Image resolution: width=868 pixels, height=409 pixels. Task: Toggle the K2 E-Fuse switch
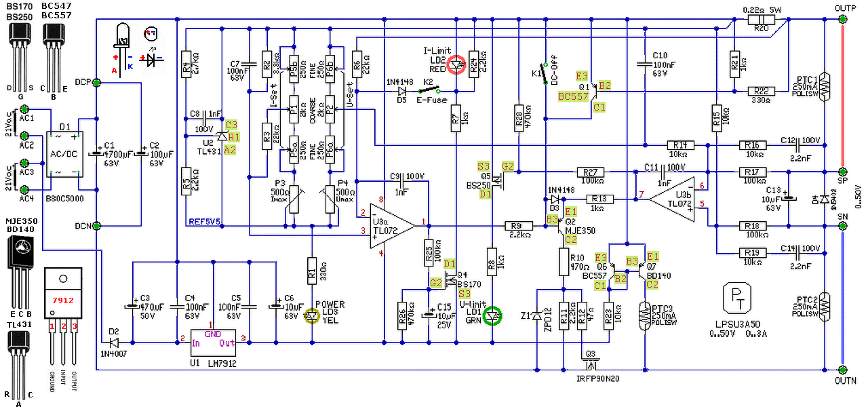pos(428,89)
